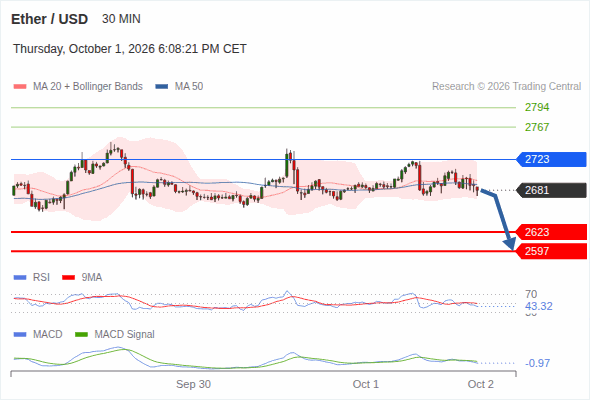Click the MA 50 legend color swatch

(x=162, y=87)
